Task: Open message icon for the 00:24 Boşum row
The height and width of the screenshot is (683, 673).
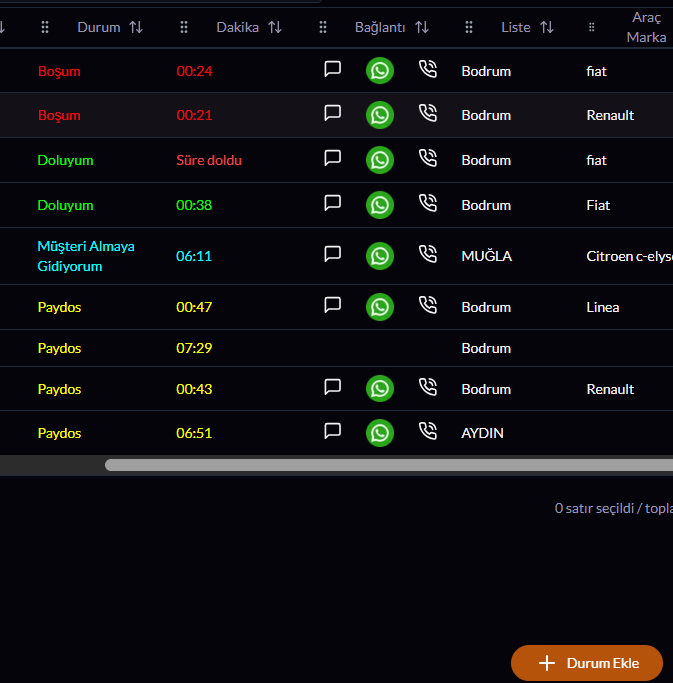Action: click(x=333, y=70)
